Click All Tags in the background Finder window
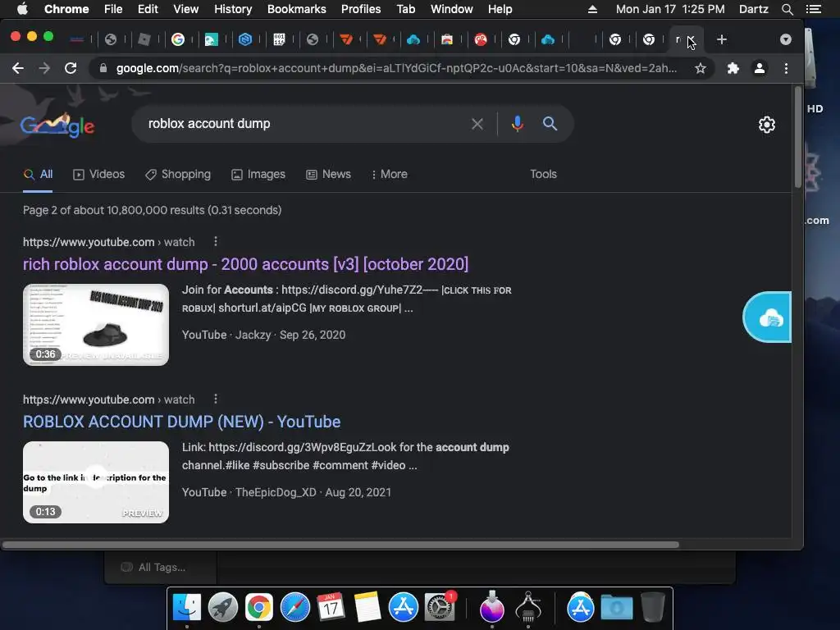Image resolution: width=840 pixels, height=630 pixels. (x=162, y=568)
